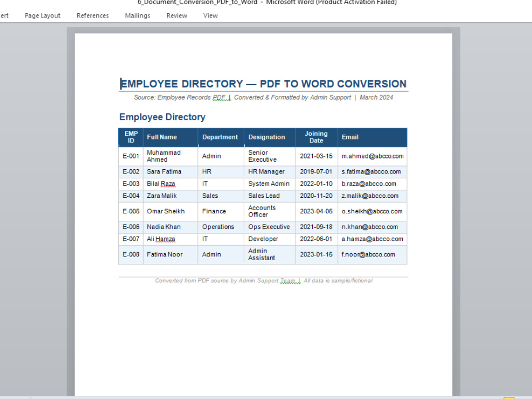Click the Full Name column header
Image resolution: width=532 pixels, height=399 pixels.
pyautogui.click(x=171, y=137)
